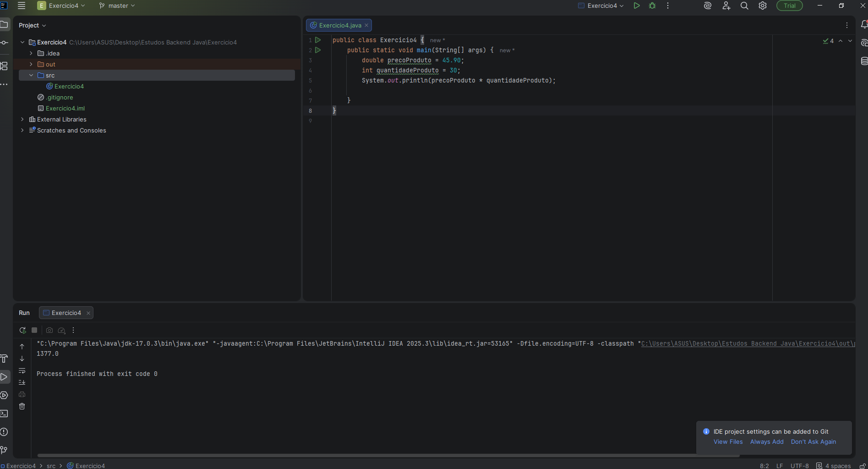Viewport: 868px width, 469px height.
Task: Expand the out folder in project tree
Action: coord(31,64)
